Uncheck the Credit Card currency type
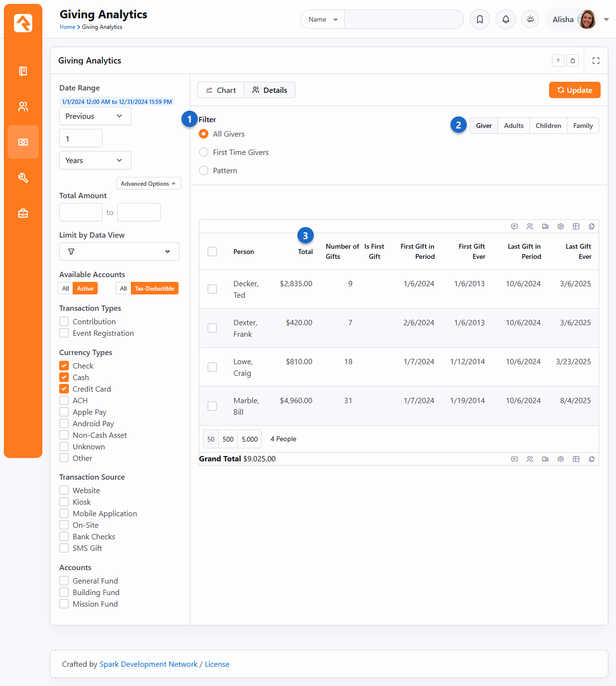This screenshot has height=686, width=616. 64,389
